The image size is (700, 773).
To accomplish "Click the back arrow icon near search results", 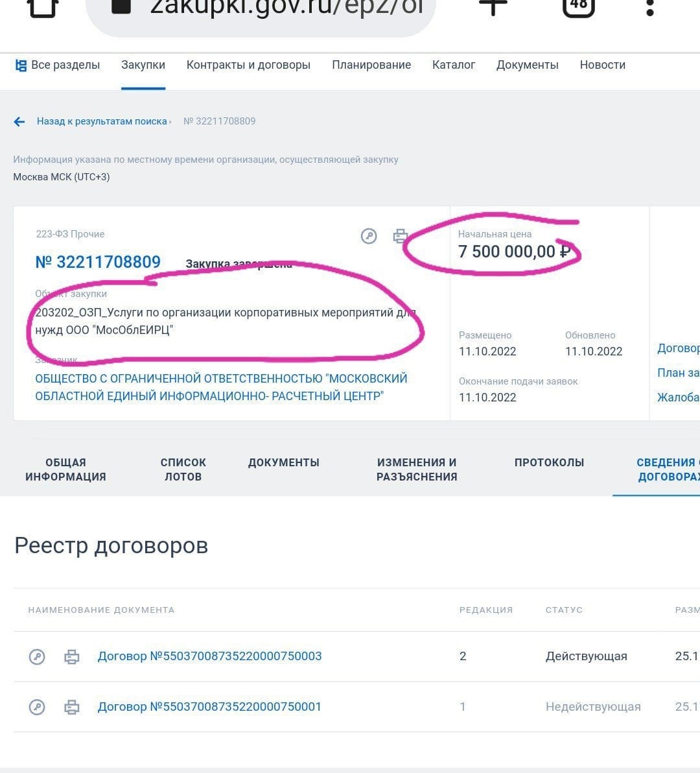I will pyautogui.click(x=19, y=121).
